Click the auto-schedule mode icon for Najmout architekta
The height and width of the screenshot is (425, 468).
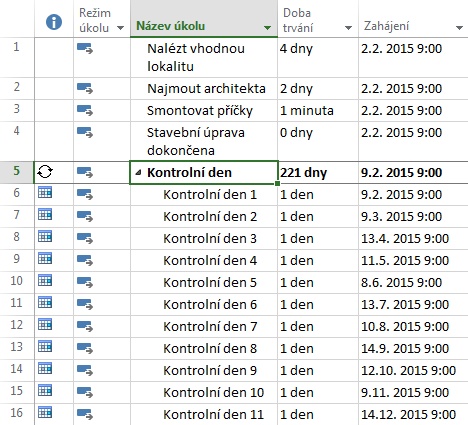point(85,89)
